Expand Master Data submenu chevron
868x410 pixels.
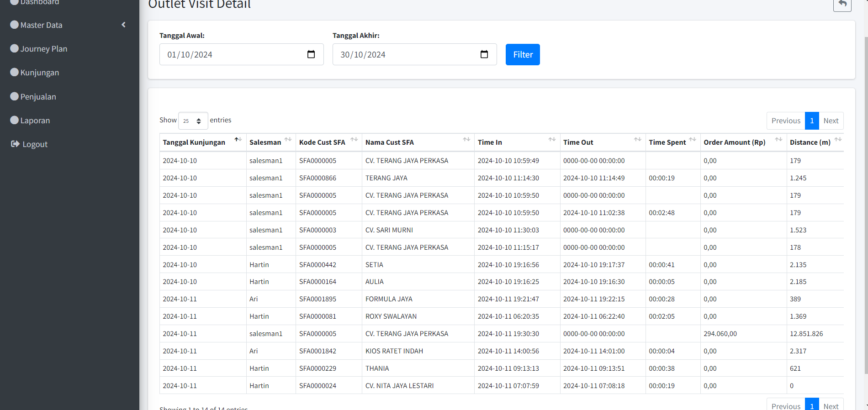123,25
